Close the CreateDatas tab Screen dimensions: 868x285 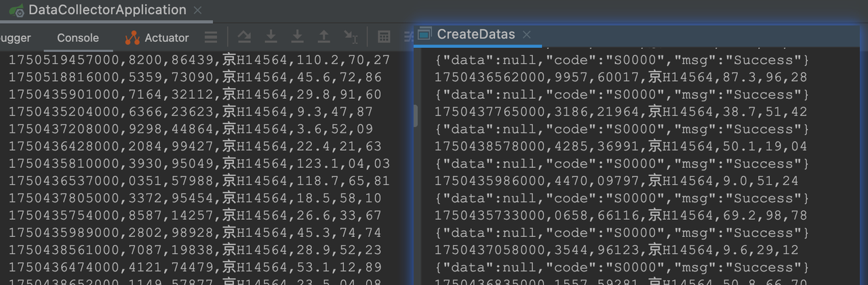[526, 35]
